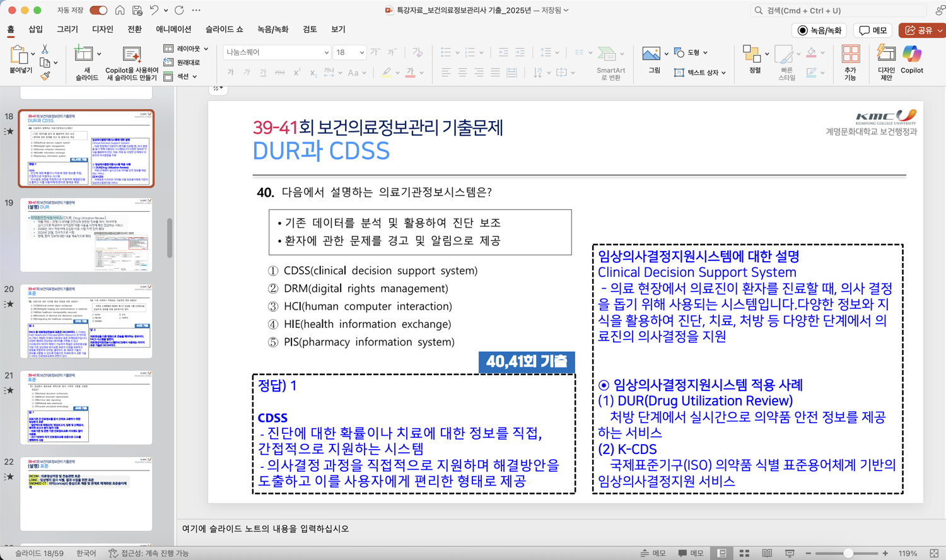Click the Quick Styles (빠른 스타일) icon
The width and height of the screenshot is (946, 560).
784,54
